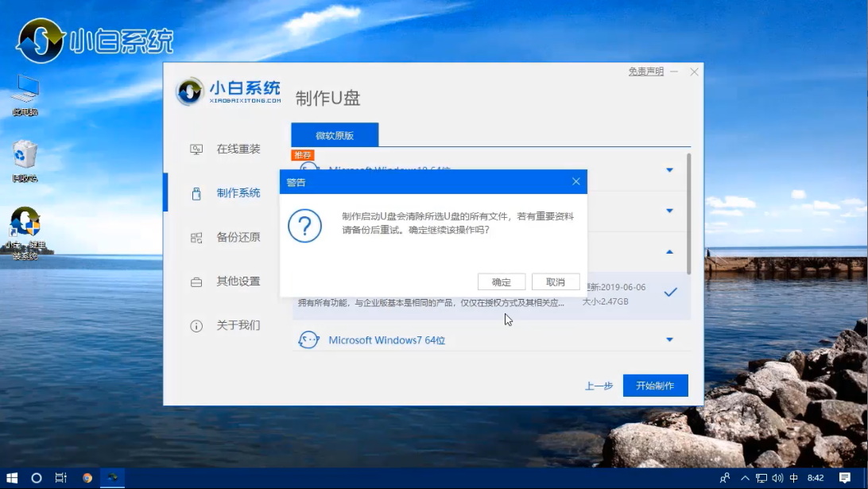The width and height of the screenshot is (868, 489).
Task: Click the 开始制作 button
Action: click(655, 386)
